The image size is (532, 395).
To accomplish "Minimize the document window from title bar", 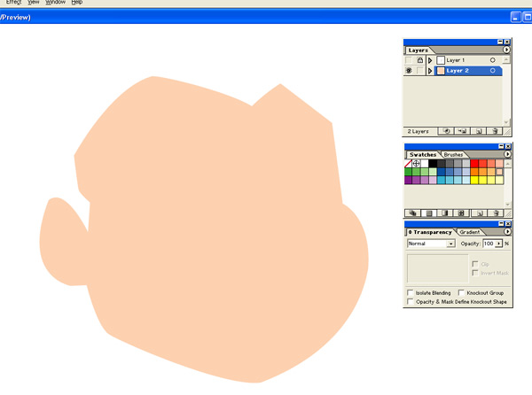I will tap(515, 17).
